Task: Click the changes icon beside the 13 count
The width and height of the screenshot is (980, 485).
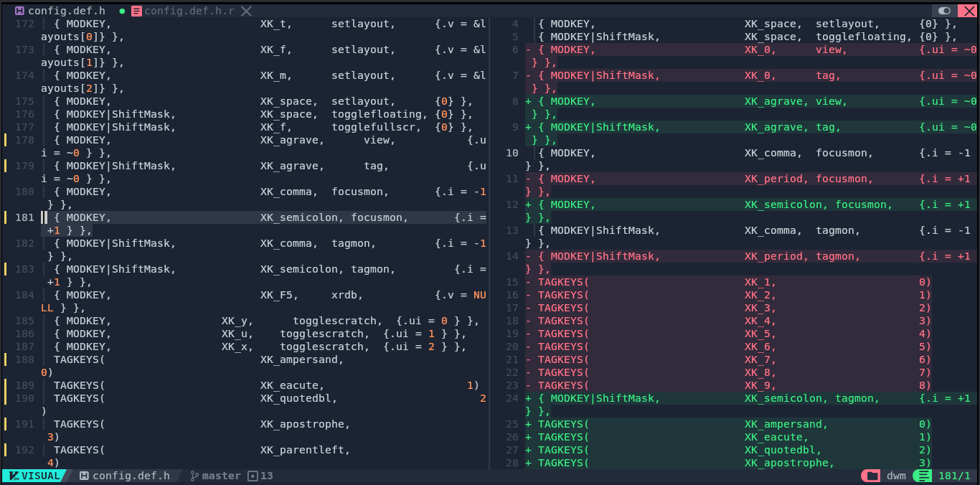Action: [252, 476]
